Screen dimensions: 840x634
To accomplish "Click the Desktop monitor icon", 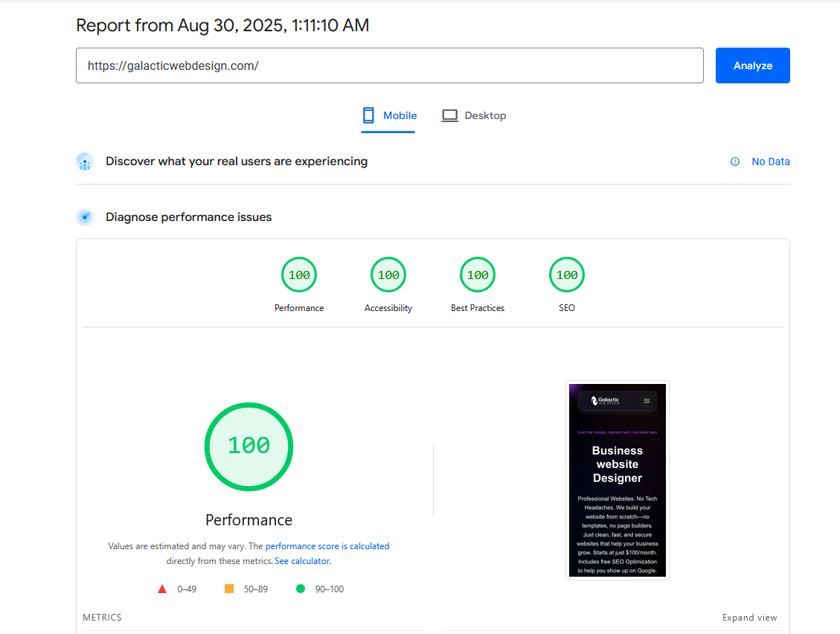I will [449, 115].
